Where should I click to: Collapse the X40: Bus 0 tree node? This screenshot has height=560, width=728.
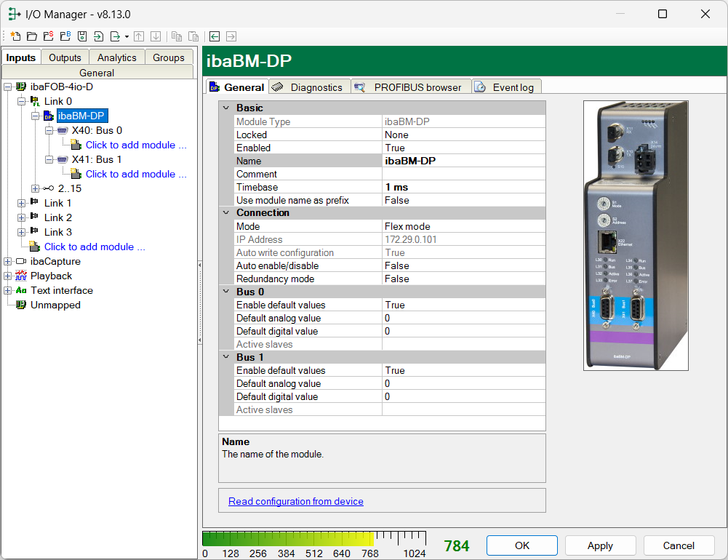coord(49,130)
